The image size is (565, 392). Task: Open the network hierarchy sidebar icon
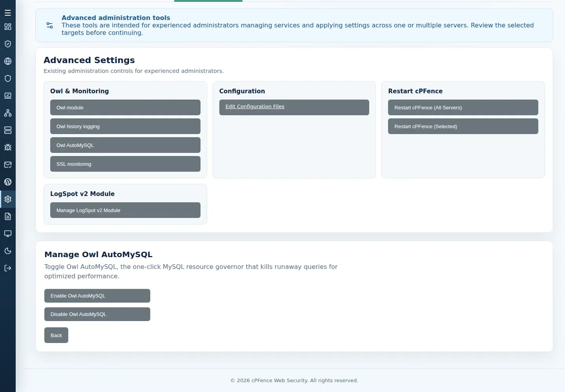coord(8,113)
